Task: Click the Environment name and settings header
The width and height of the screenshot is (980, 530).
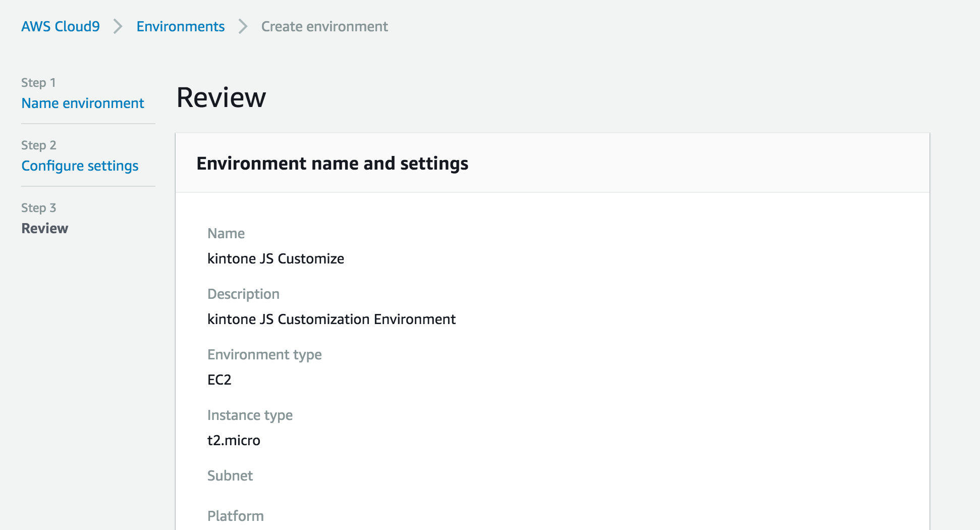Action: coord(332,163)
